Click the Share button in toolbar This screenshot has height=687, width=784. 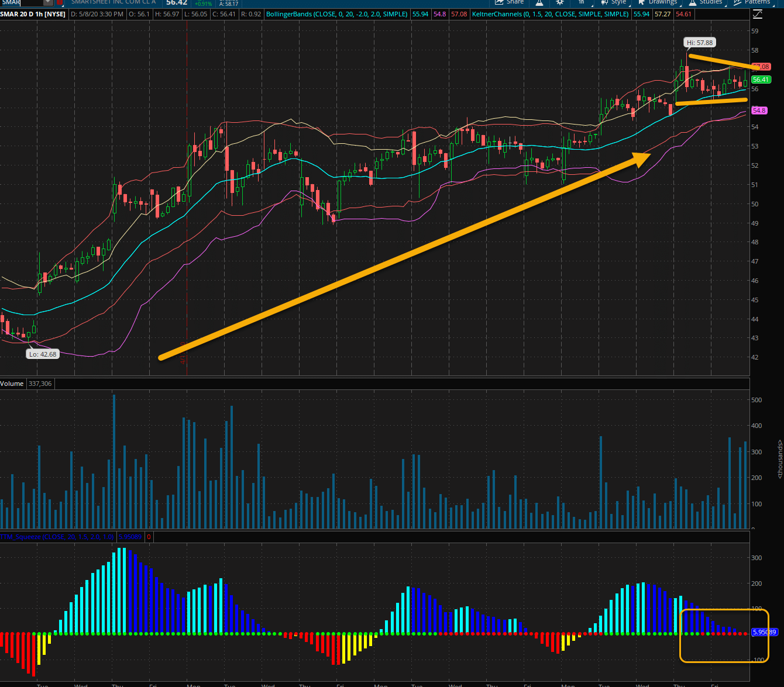click(x=510, y=2)
